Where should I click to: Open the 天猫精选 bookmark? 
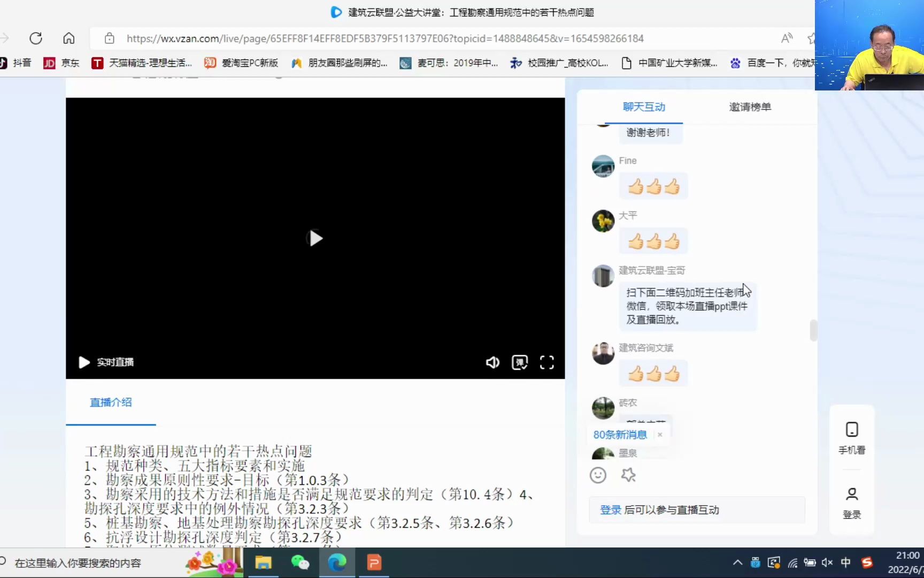pos(142,63)
